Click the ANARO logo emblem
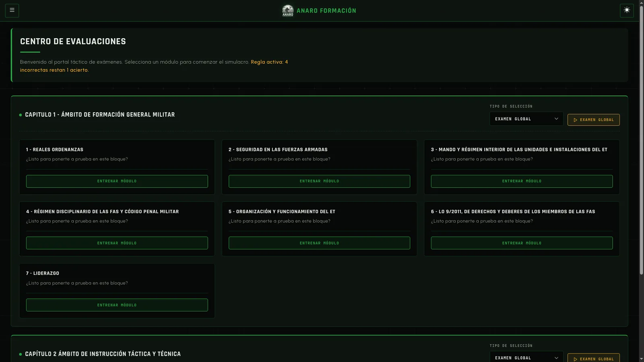 (x=288, y=10)
